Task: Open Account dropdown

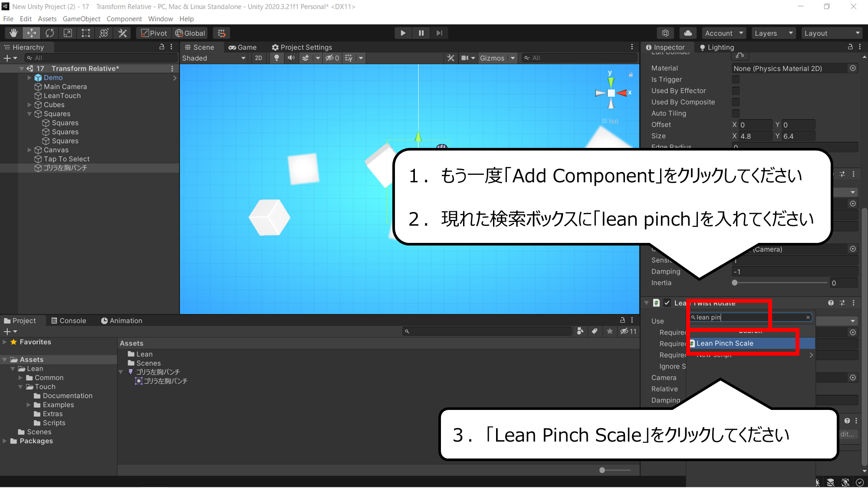Action: pyautogui.click(x=723, y=33)
